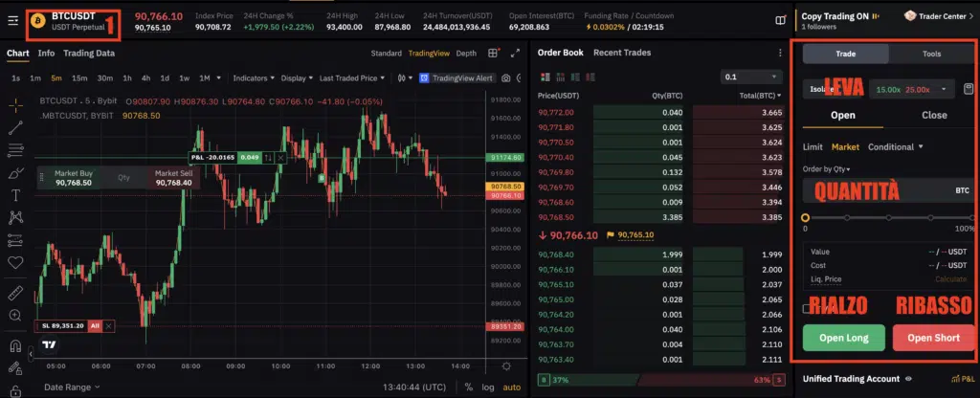Open the Order by Qty dropdown
Viewport: 980px width, 398px height.
826,168
